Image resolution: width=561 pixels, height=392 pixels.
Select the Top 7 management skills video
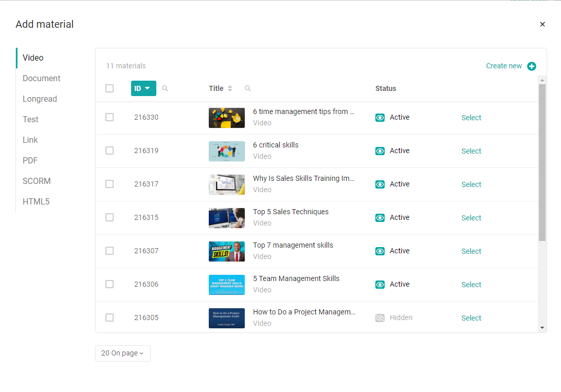pos(471,251)
